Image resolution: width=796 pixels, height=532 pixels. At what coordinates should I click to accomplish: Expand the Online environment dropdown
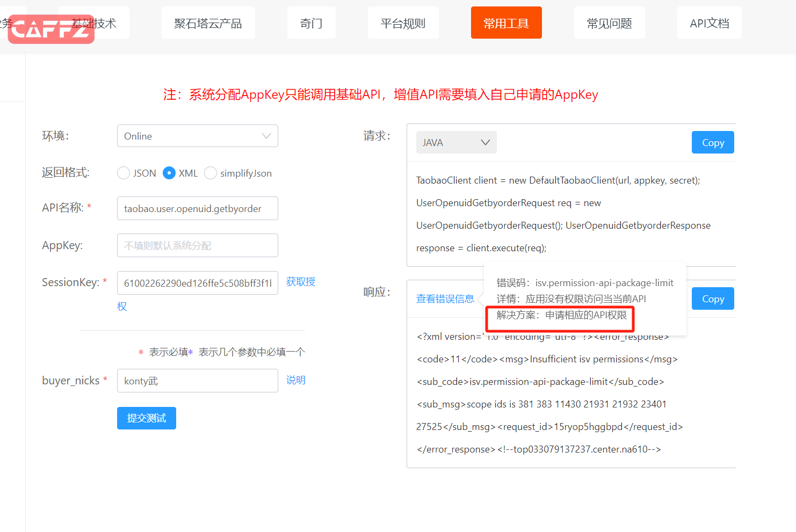click(197, 136)
